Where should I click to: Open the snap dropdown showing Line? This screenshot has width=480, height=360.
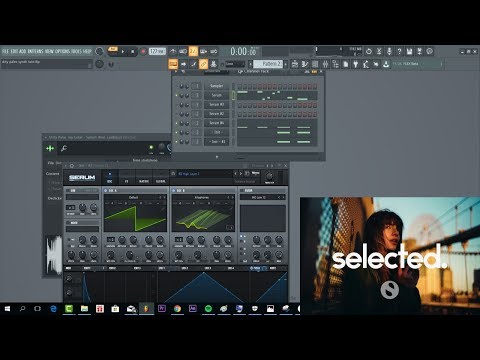click(235, 64)
